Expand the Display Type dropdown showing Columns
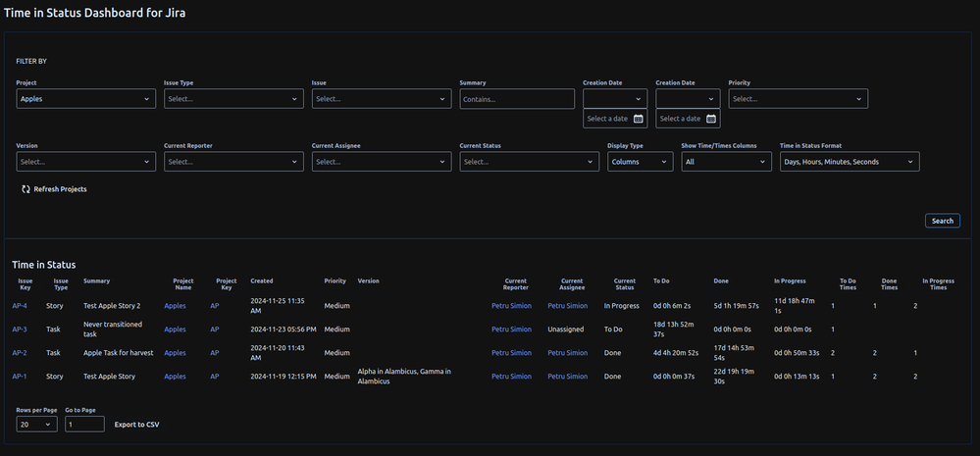 pyautogui.click(x=640, y=162)
